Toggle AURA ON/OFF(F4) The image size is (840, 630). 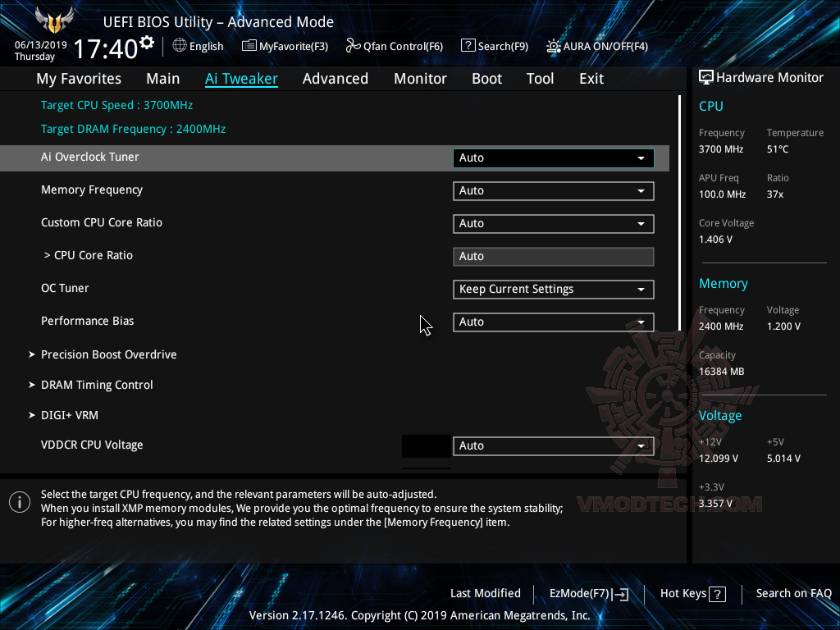pos(597,46)
